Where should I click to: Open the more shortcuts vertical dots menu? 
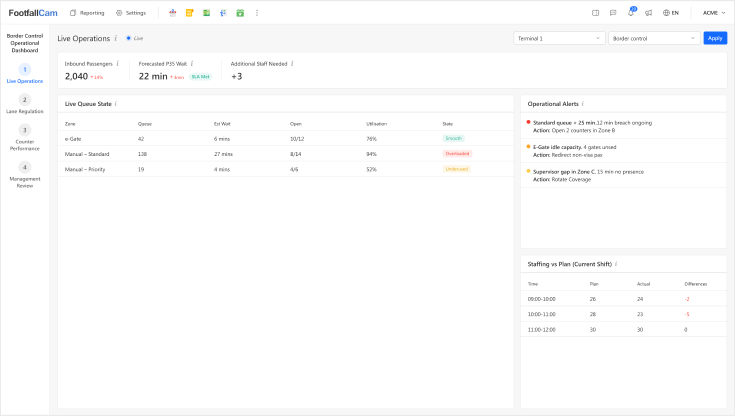(257, 13)
